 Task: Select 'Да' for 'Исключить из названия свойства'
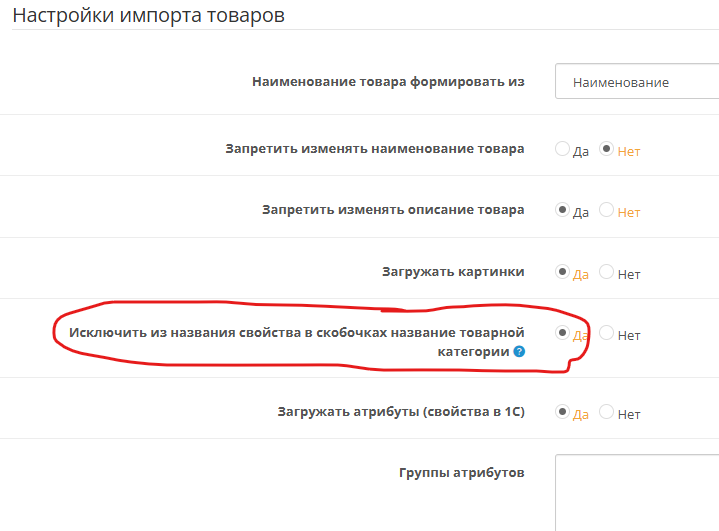(562, 332)
